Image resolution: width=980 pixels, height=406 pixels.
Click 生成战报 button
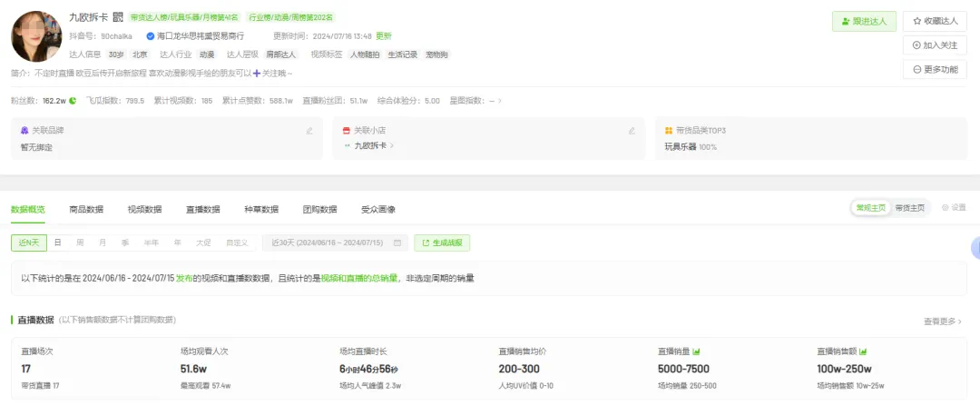click(442, 243)
